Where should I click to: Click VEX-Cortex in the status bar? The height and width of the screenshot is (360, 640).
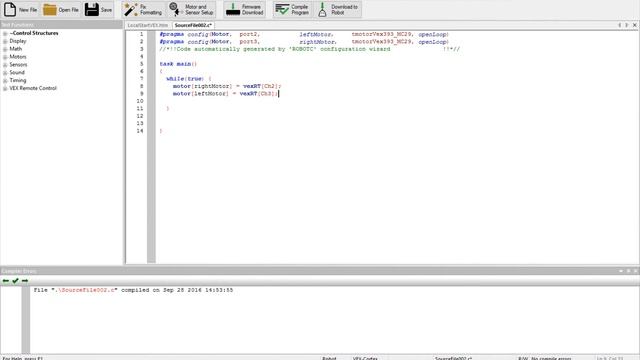(365, 358)
